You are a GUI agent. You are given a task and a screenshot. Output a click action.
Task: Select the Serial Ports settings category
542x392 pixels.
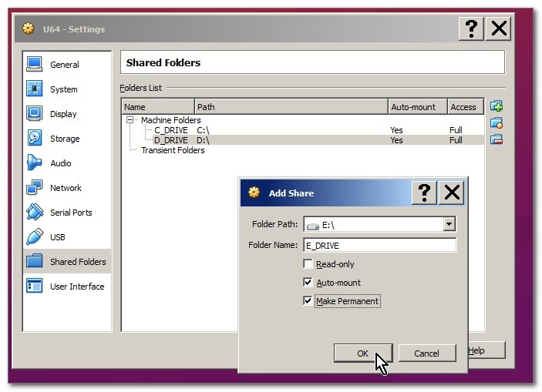(x=70, y=213)
